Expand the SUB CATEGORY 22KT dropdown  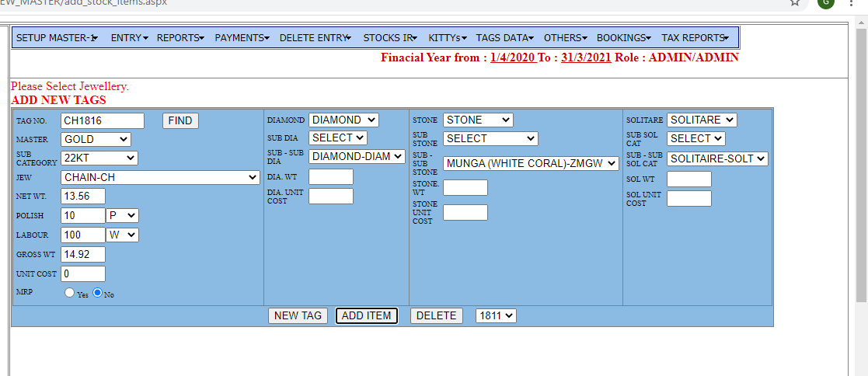click(99, 158)
